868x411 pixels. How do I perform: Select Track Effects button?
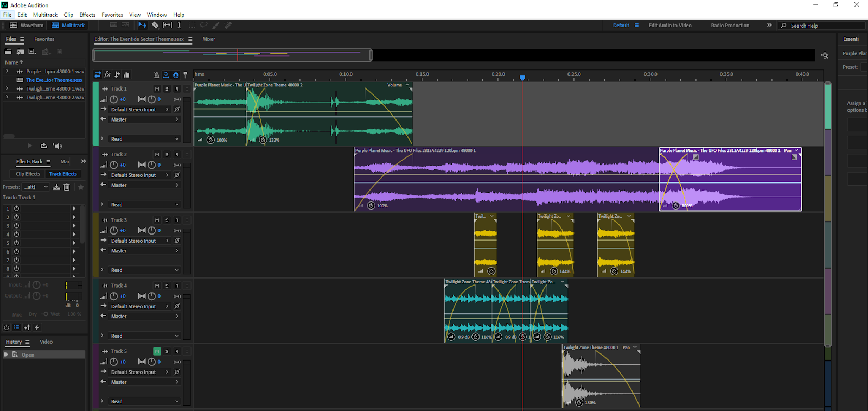click(x=63, y=174)
